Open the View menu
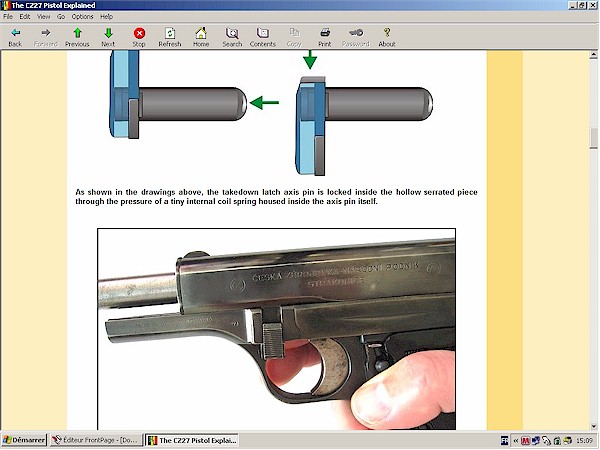The height and width of the screenshot is (450, 600). coord(43,16)
